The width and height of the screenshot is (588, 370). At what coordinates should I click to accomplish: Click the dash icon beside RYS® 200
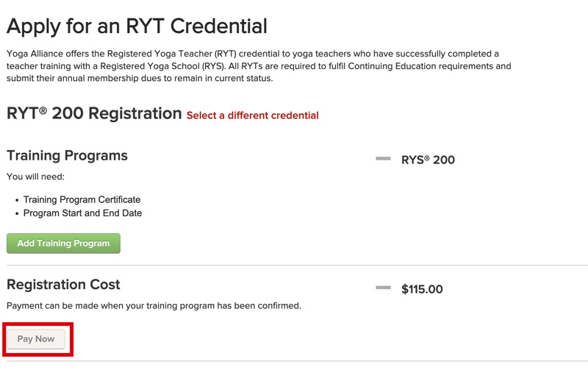383,159
